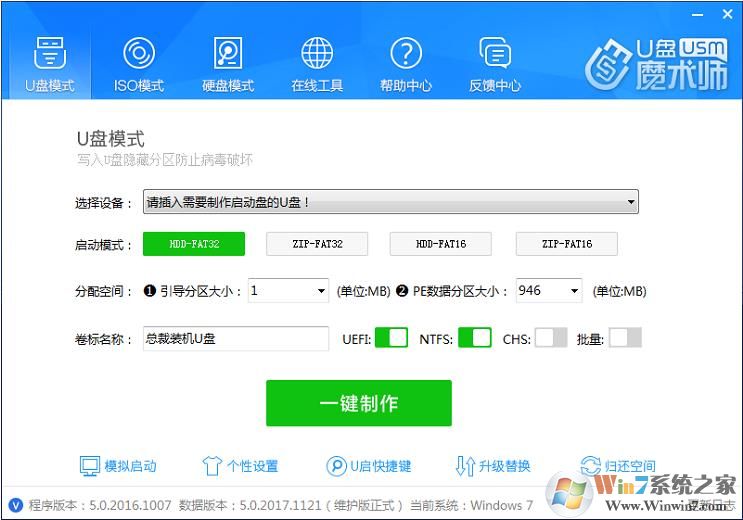Open the 模拟启动 link
This screenshot has height=520, width=743.
130,466
